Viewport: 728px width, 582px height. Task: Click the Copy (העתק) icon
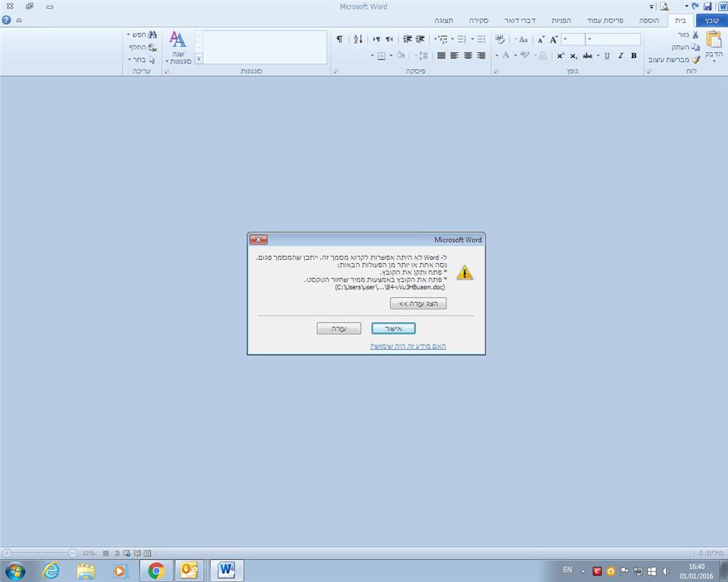pos(695,47)
